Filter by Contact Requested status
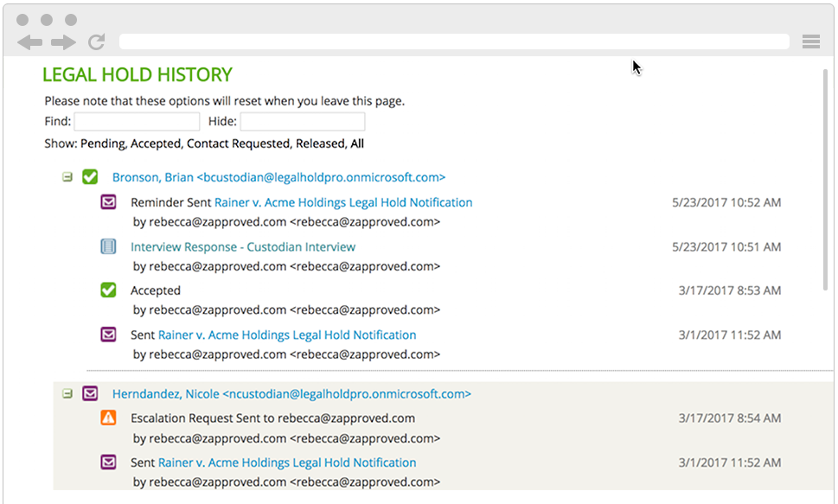 tap(226, 144)
